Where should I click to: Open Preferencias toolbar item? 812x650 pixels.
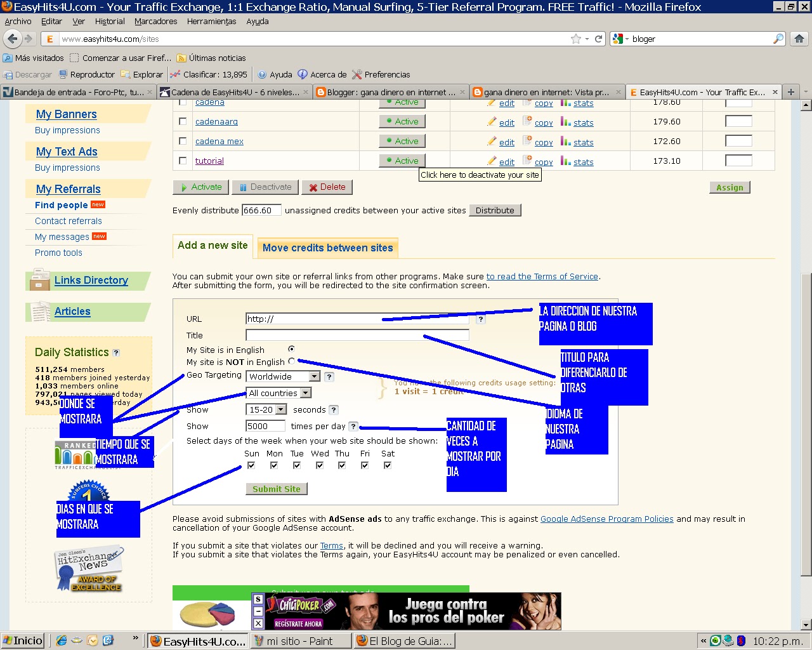(381, 74)
